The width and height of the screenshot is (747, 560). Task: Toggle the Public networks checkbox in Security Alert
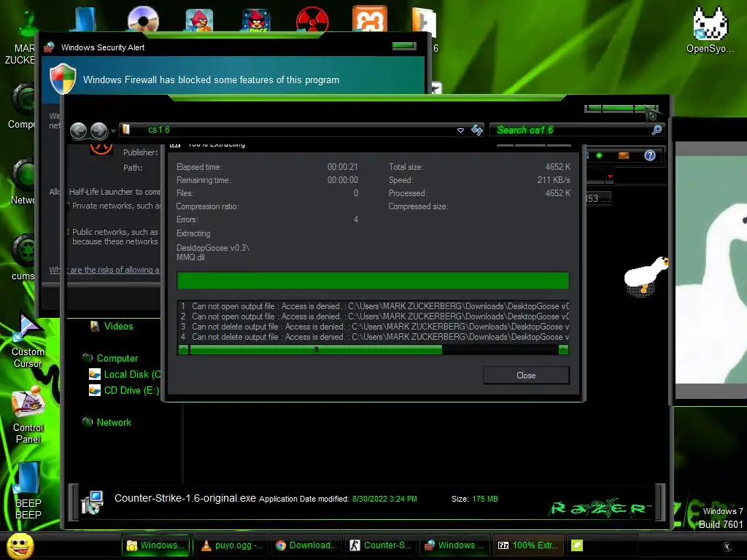(x=68, y=232)
